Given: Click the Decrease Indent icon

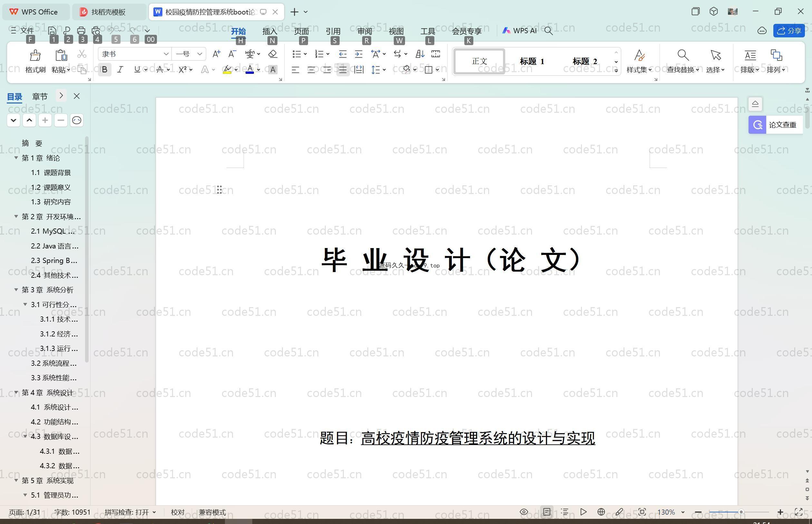Looking at the screenshot, I should pos(343,54).
